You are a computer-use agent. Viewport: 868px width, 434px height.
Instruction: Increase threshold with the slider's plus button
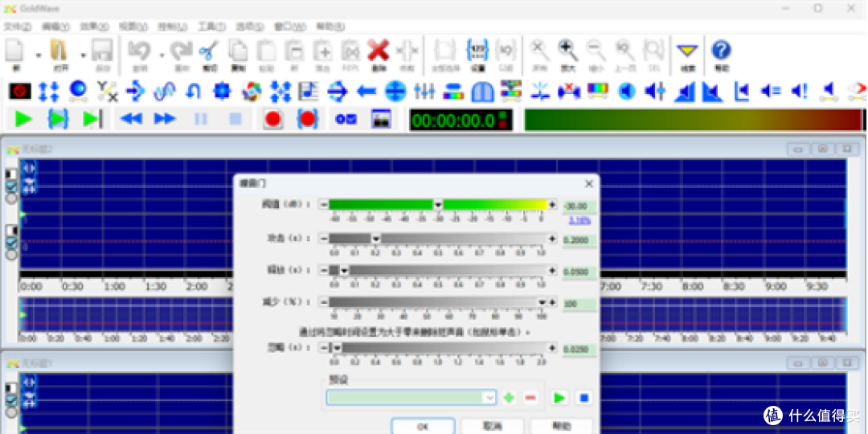[552, 205]
